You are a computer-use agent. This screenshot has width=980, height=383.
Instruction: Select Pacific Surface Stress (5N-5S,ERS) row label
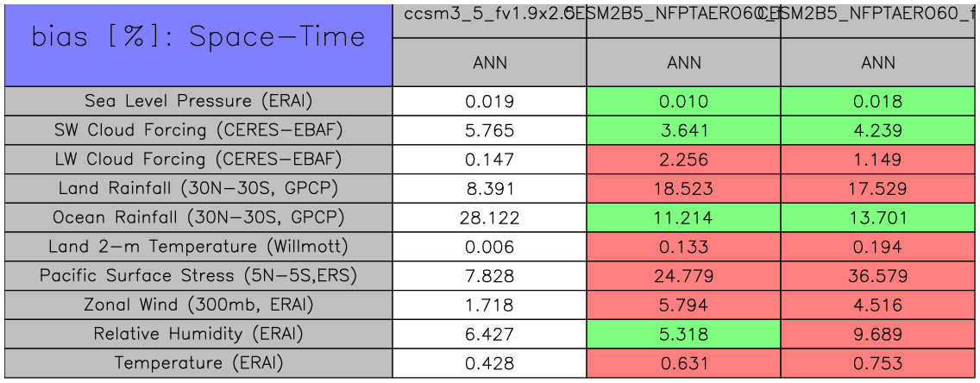pos(198,276)
